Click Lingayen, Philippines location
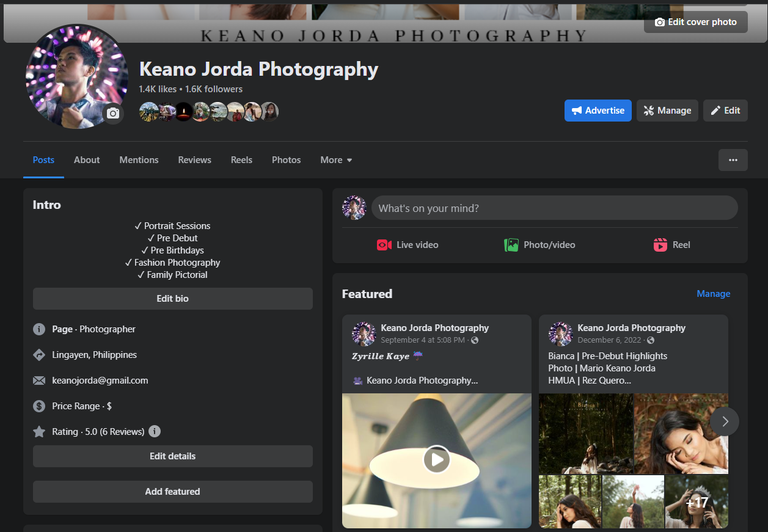This screenshot has height=532, width=768. point(95,355)
